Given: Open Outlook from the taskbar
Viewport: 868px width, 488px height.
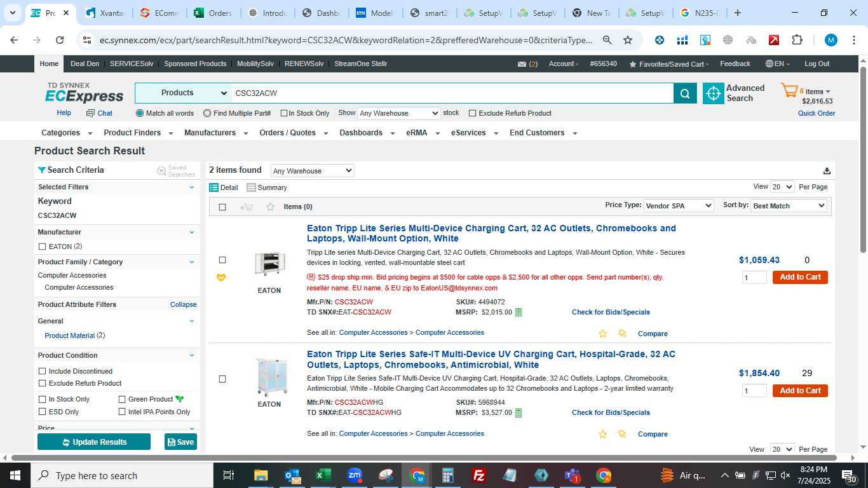Looking at the screenshot, I should click(292, 475).
